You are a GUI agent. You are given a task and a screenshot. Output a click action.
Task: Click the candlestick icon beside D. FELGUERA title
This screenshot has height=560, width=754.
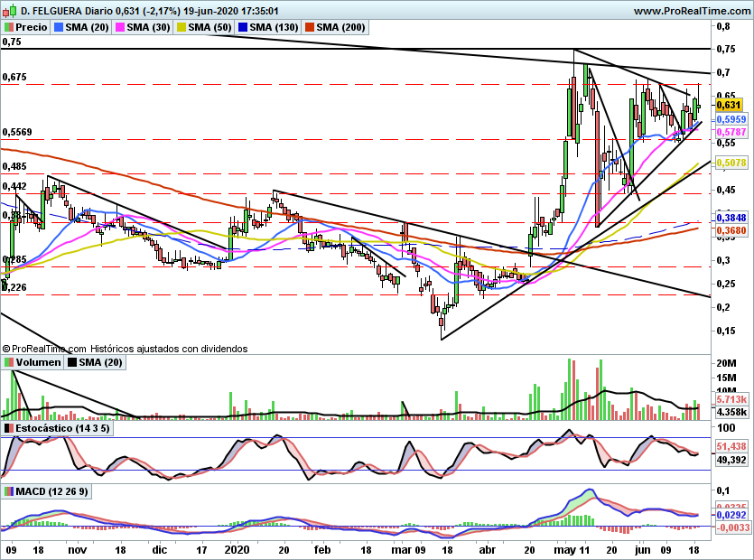click(x=9, y=11)
